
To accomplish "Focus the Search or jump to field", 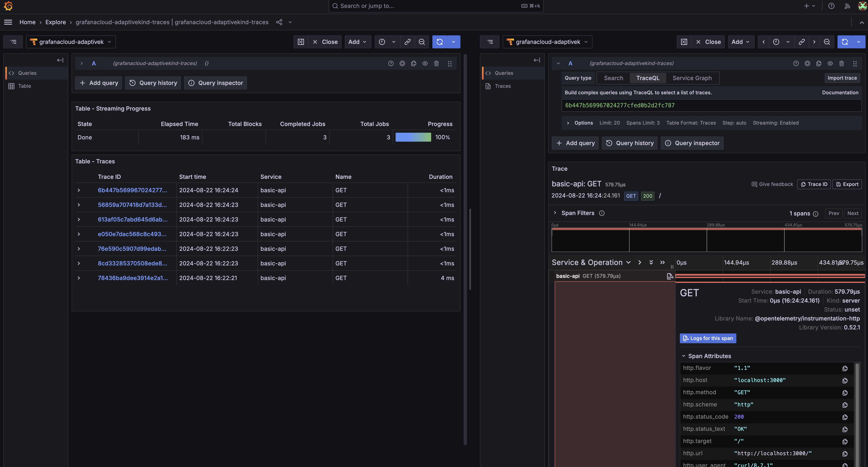I will click(436, 6).
